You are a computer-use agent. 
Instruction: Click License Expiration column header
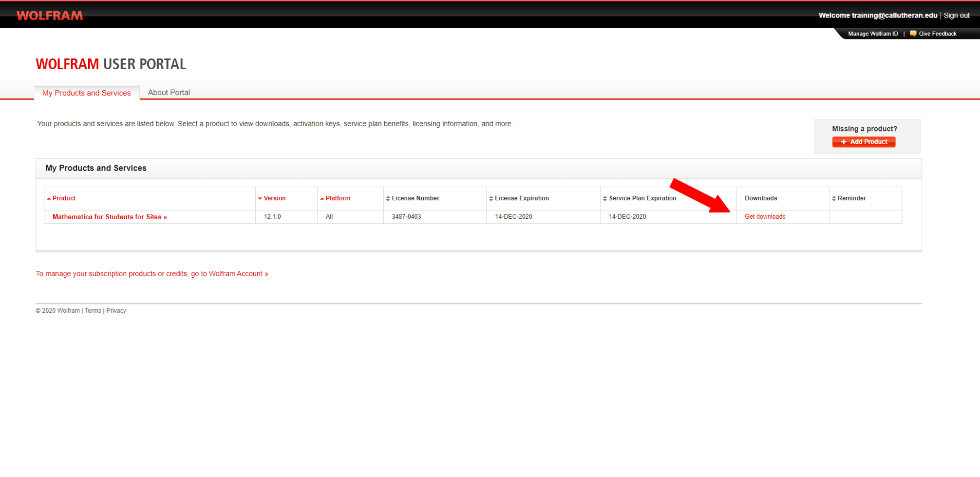tap(522, 198)
